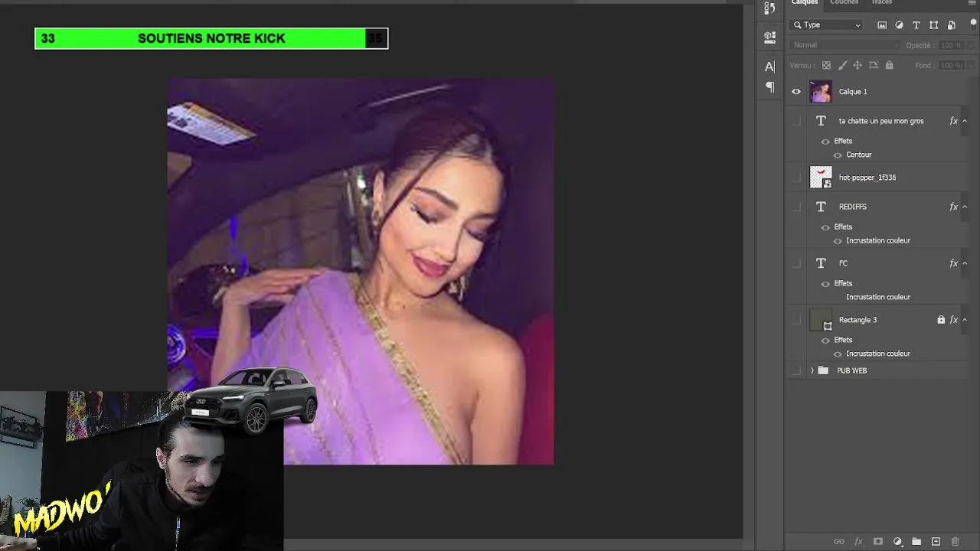Click the link layers icon

pos(839,542)
